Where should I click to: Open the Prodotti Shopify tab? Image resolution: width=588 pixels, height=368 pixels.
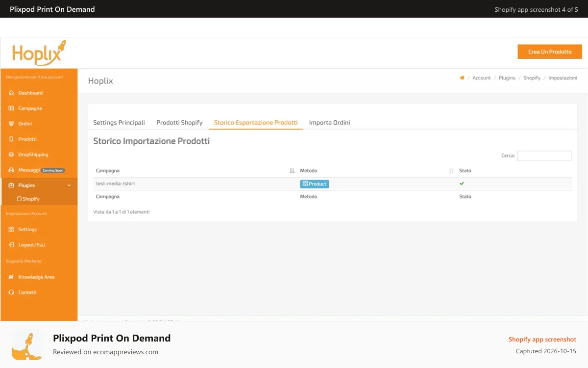pos(179,123)
